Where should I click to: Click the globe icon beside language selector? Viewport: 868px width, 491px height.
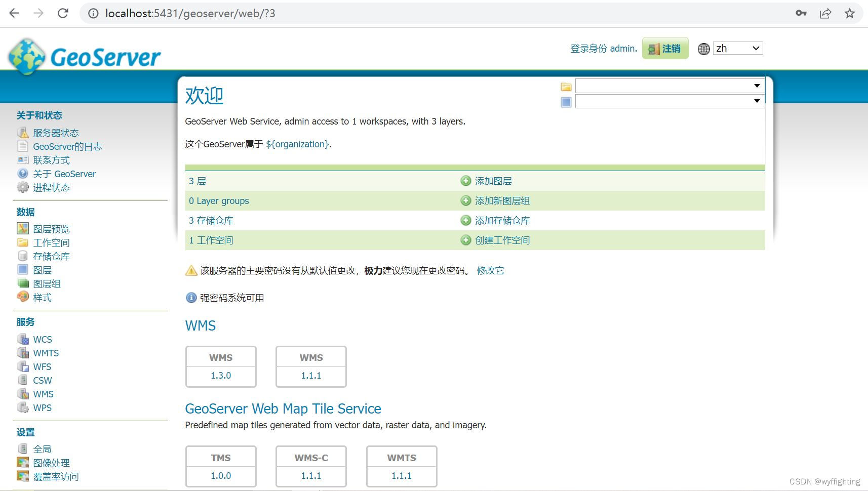(x=703, y=49)
